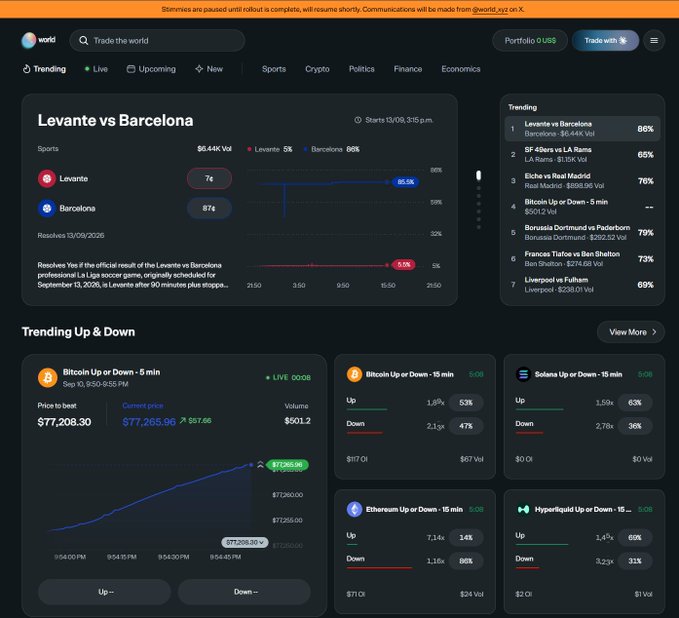
Task: Click the Bitcoin 15 min coin icon
Action: (x=354, y=374)
